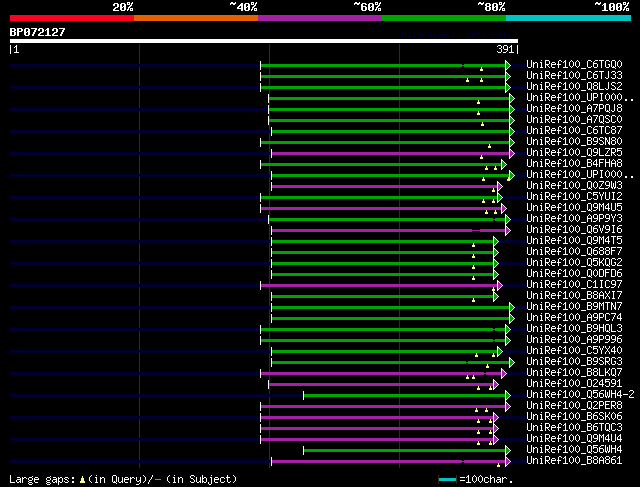The image size is (640, 487).
Task: Click the green alignment bar of A9P9Y3
Action: click(x=387, y=220)
